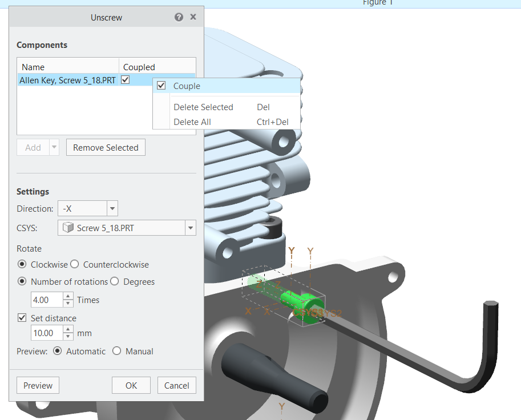Set Preview mode to Manual
The height and width of the screenshot is (420, 521).
point(117,351)
